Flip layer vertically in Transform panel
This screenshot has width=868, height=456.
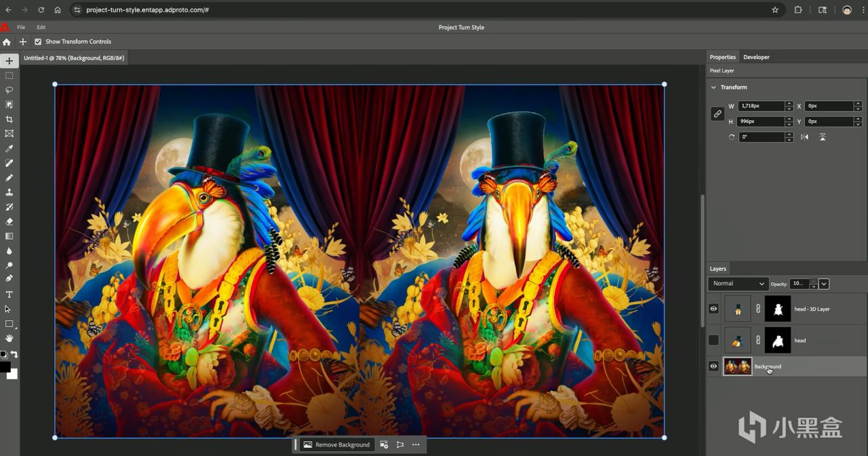click(x=823, y=136)
